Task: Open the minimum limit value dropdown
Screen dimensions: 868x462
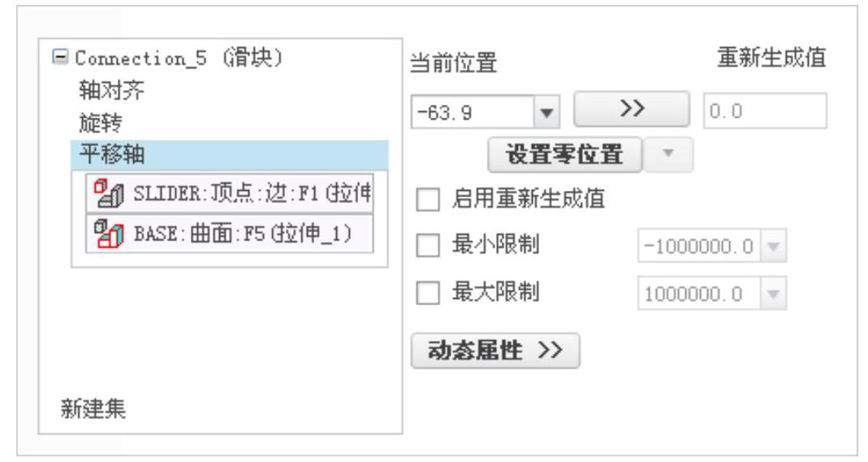Action: [773, 246]
